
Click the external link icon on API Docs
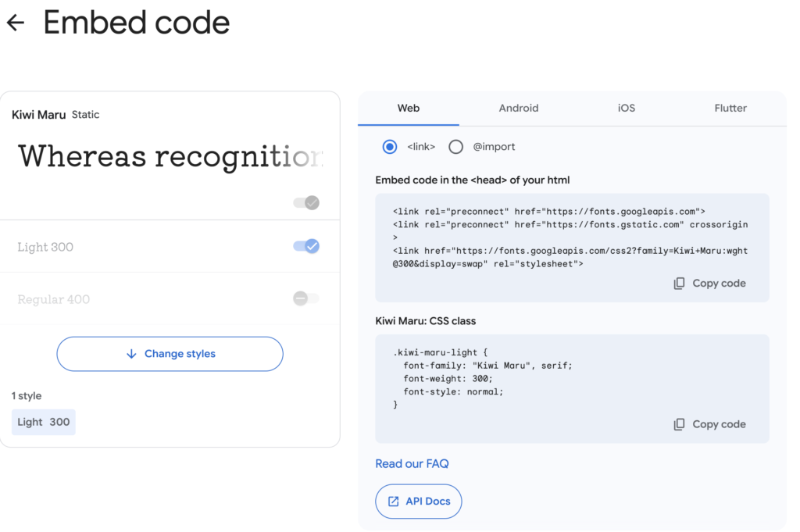[392, 502]
